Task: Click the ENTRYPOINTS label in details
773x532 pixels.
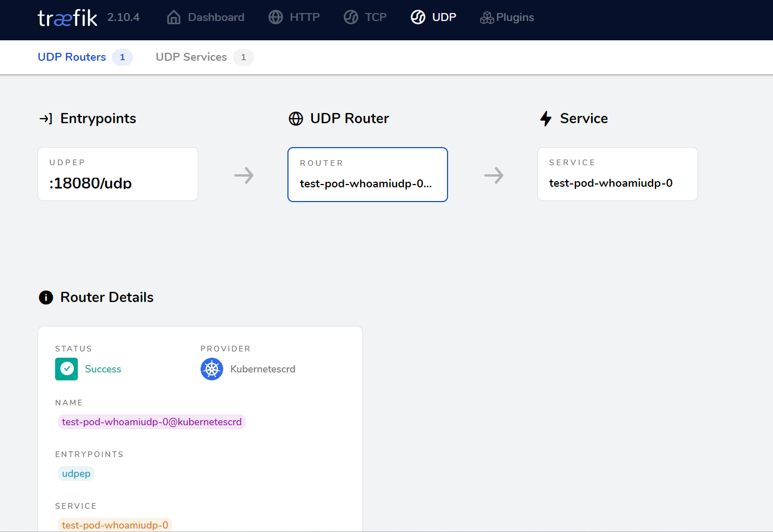Action: [x=89, y=454]
